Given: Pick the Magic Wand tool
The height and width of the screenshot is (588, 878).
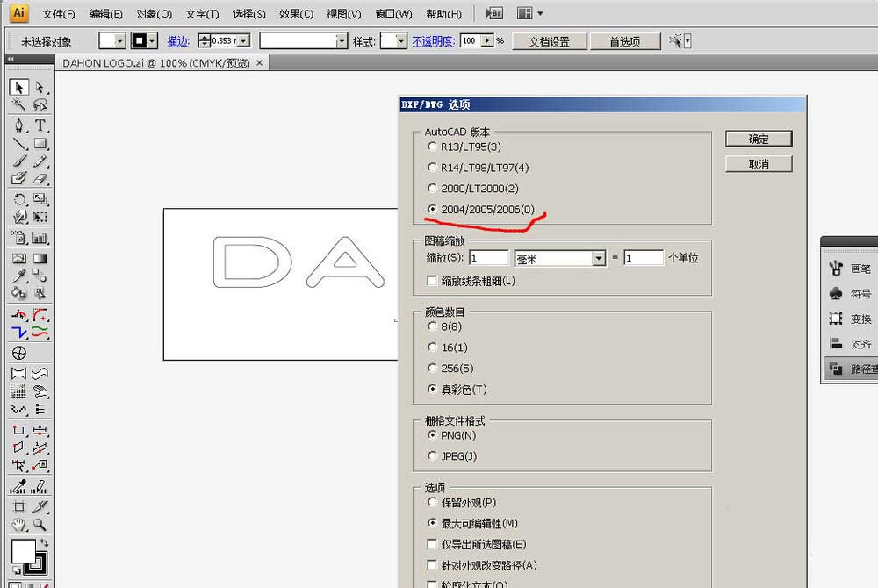Looking at the screenshot, I should [x=18, y=104].
